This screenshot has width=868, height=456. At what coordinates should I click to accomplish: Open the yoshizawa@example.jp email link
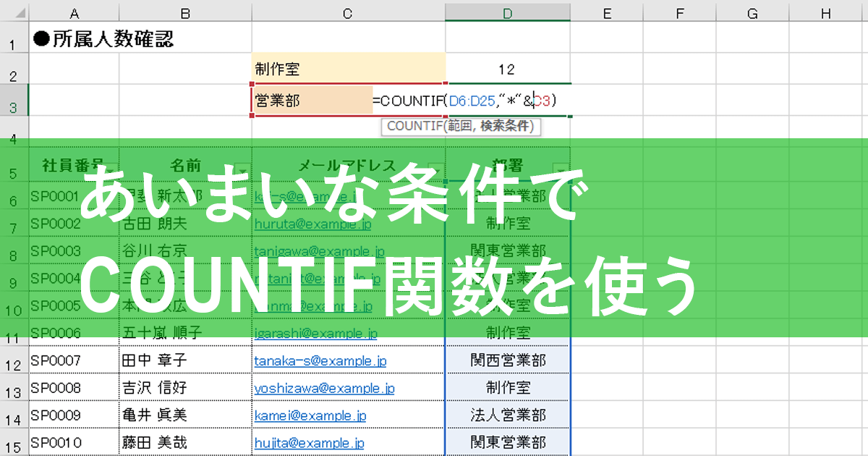pyautogui.click(x=324, y=388)
